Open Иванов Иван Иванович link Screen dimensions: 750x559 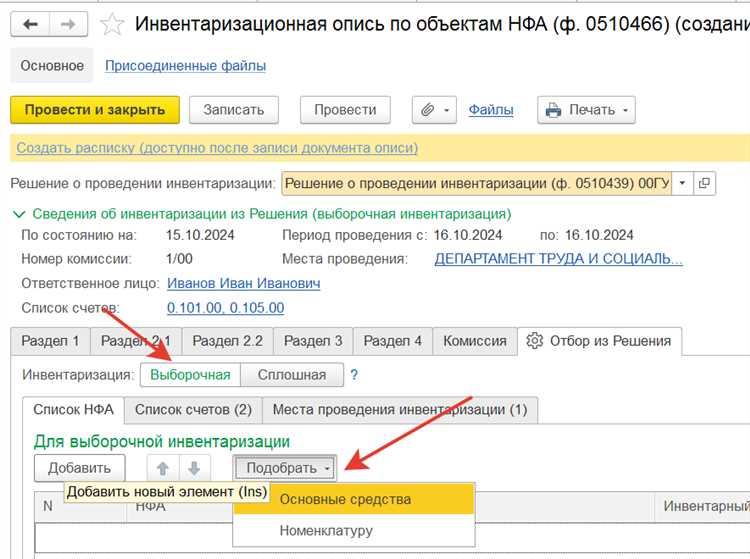(x=243, y=283)
